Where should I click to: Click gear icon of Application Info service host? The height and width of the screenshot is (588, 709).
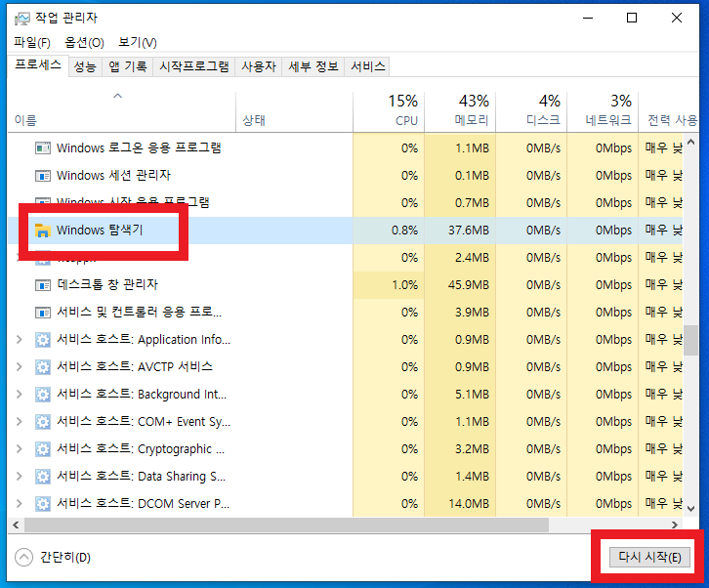[x=43, y=340]
